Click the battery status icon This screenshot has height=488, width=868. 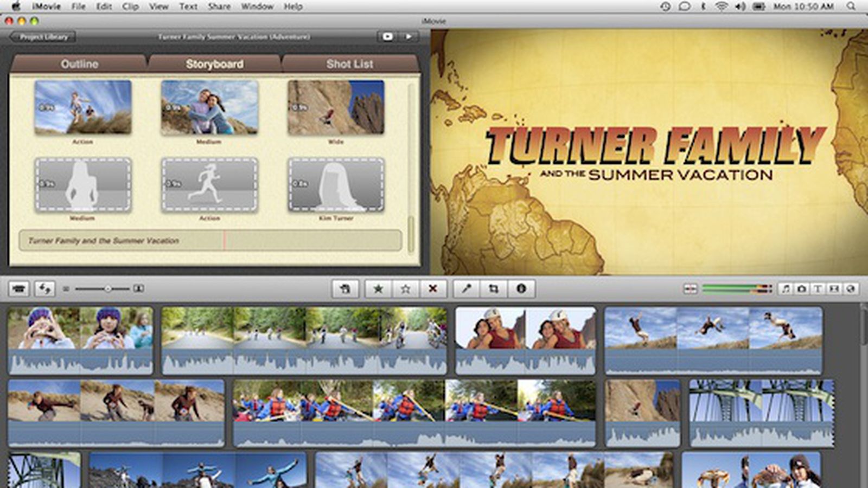pyautogui.click(x=758, y=7)
